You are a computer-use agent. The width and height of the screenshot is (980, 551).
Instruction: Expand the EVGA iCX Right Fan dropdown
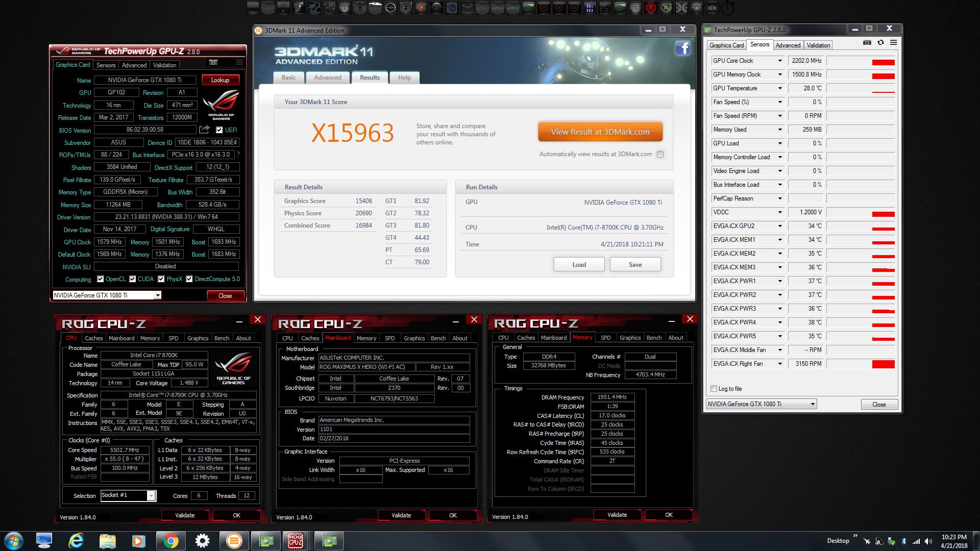[x=779, y=364]
